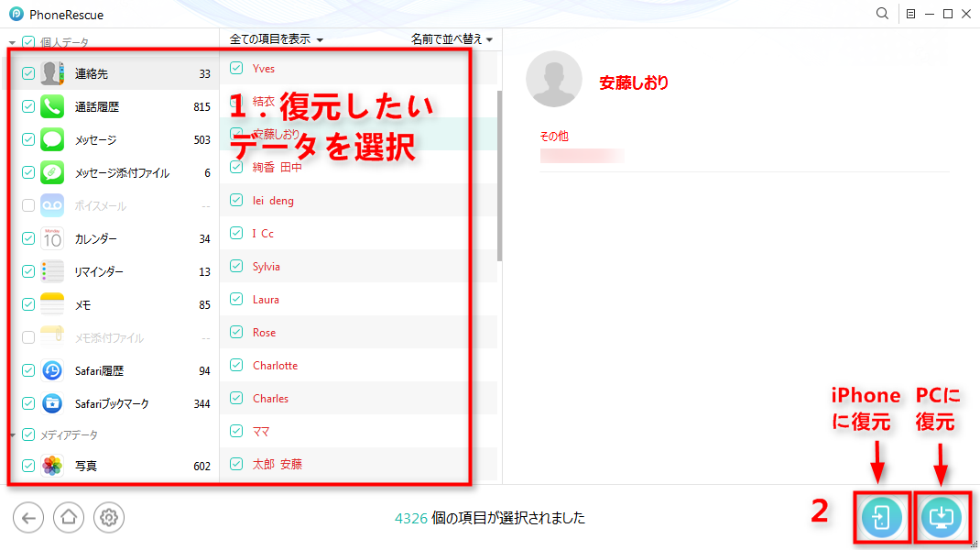Image resolution: width=980 pixels, height=550 pixels.
Task: Click the ボイスメール voicemail icon
Action: point(52,206)
